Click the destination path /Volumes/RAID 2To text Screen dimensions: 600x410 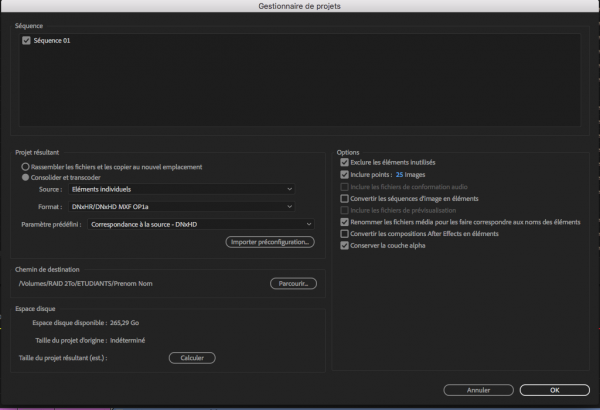(90, 284)
